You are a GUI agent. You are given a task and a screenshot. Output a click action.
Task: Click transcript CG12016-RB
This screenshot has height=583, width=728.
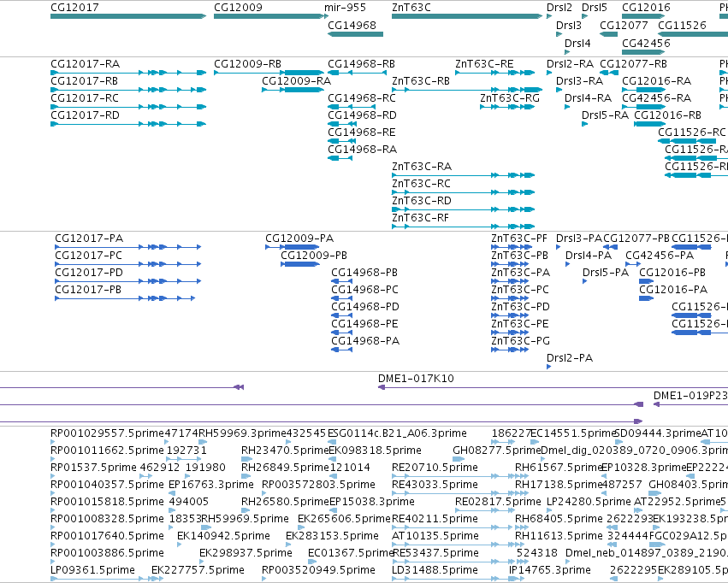click(667, 115)
